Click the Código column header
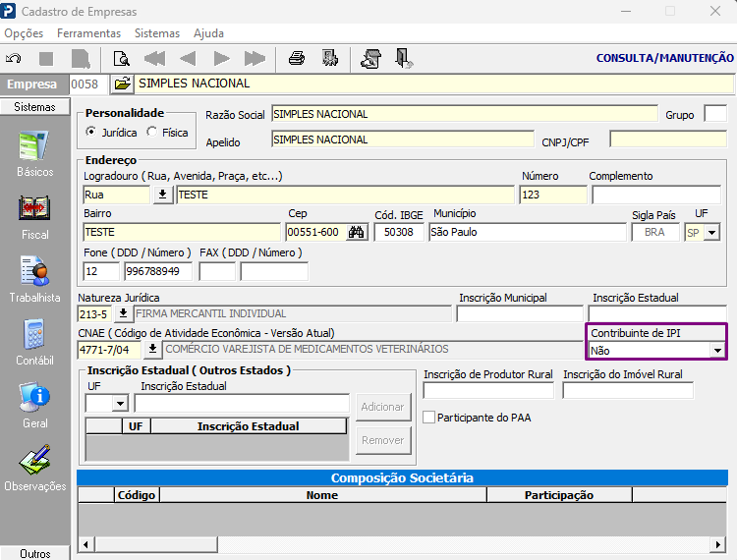 click(137, 495)
